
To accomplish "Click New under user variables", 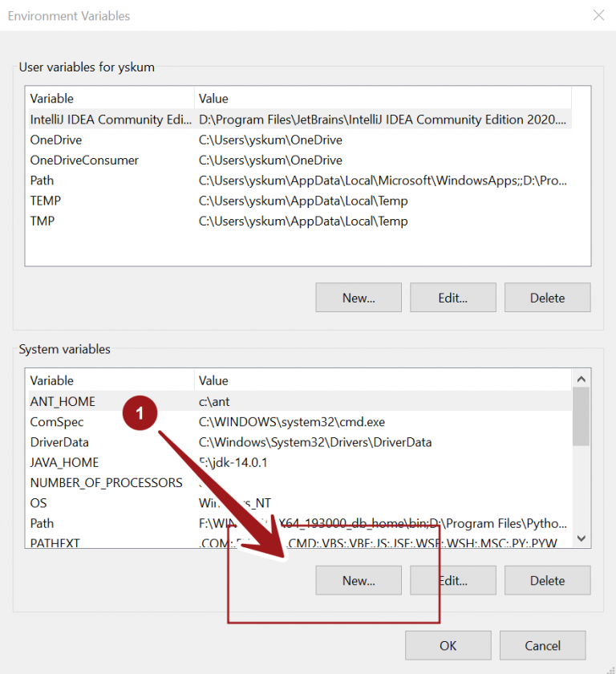I will pos(358,297).
